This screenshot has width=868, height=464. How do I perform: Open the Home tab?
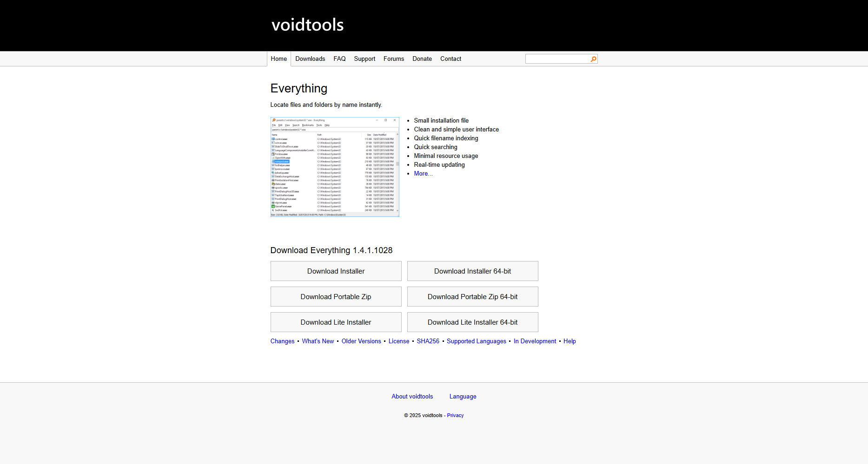[279, 59]
